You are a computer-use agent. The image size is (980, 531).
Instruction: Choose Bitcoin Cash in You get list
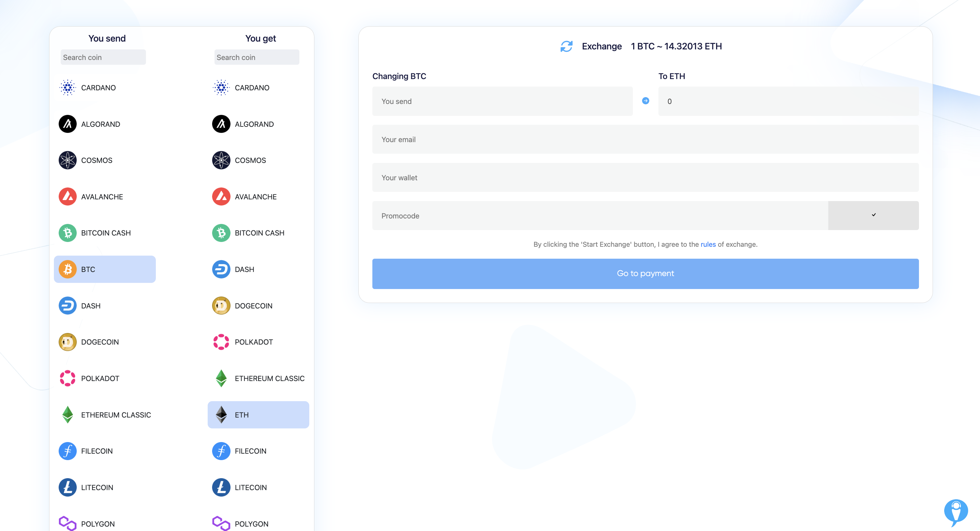[259, 233]
